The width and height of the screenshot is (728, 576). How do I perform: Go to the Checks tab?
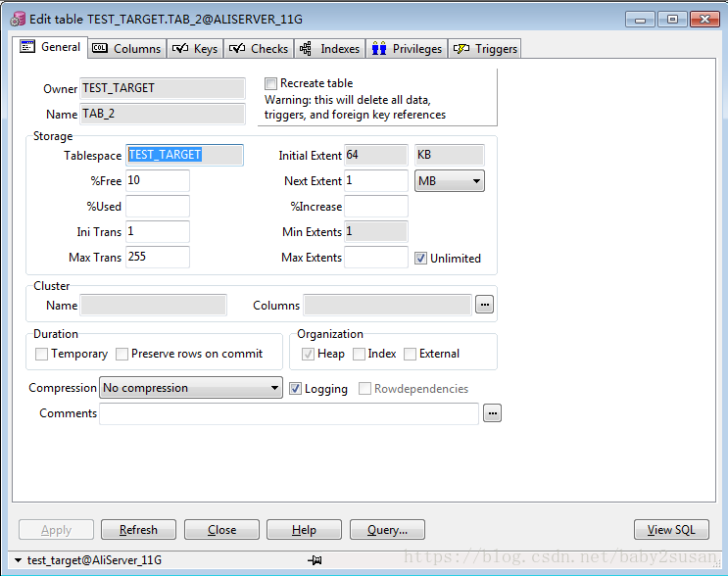click(x=259, y=48)
